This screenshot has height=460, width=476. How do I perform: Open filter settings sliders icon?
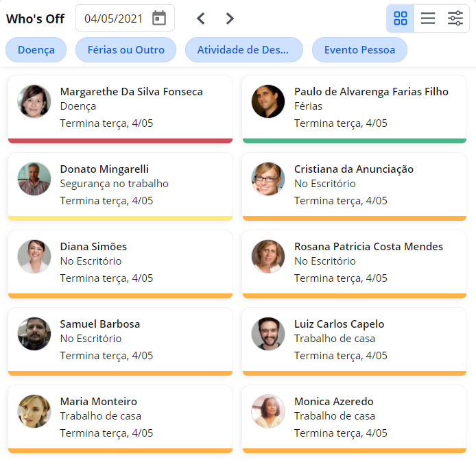pos(455,19)
